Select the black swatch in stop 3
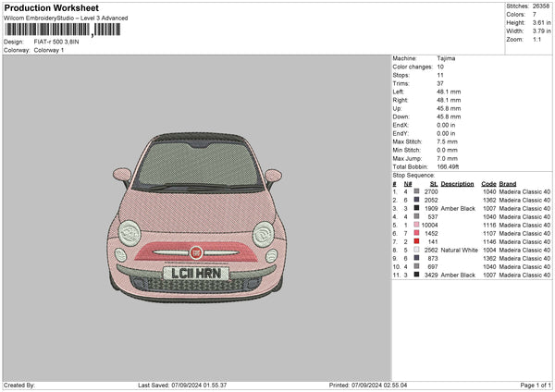 pos(417,208)
